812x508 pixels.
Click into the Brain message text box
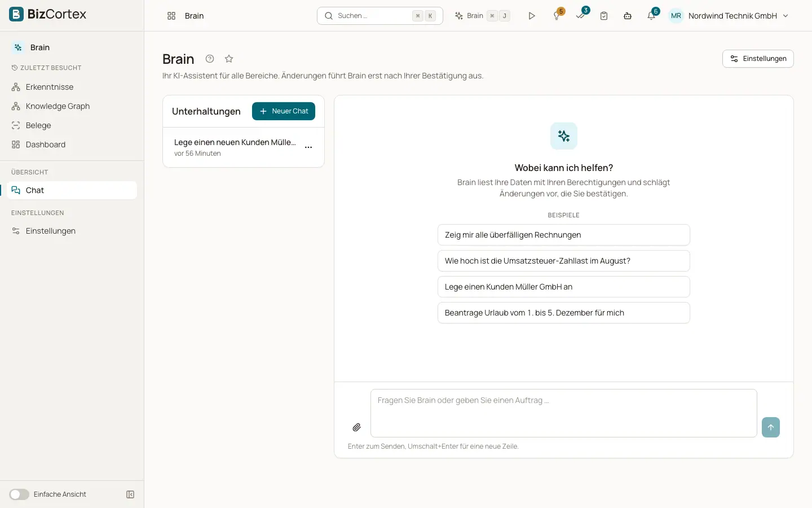click(564, 413)
